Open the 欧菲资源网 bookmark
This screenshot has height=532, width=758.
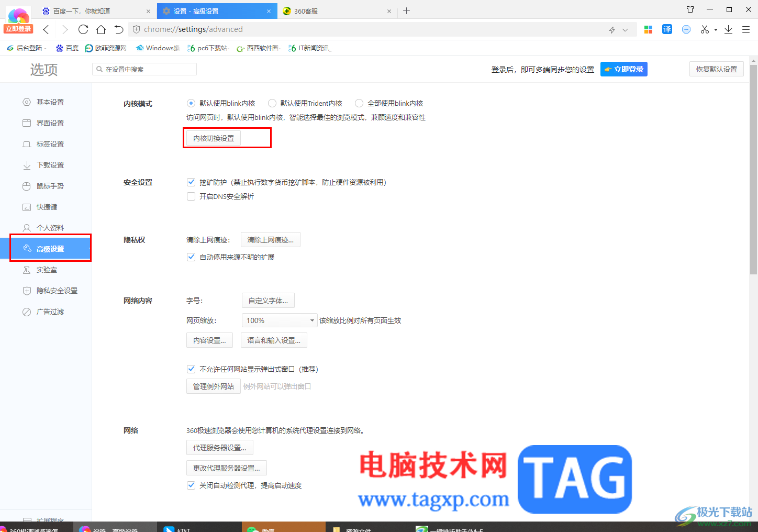[106, 48]
